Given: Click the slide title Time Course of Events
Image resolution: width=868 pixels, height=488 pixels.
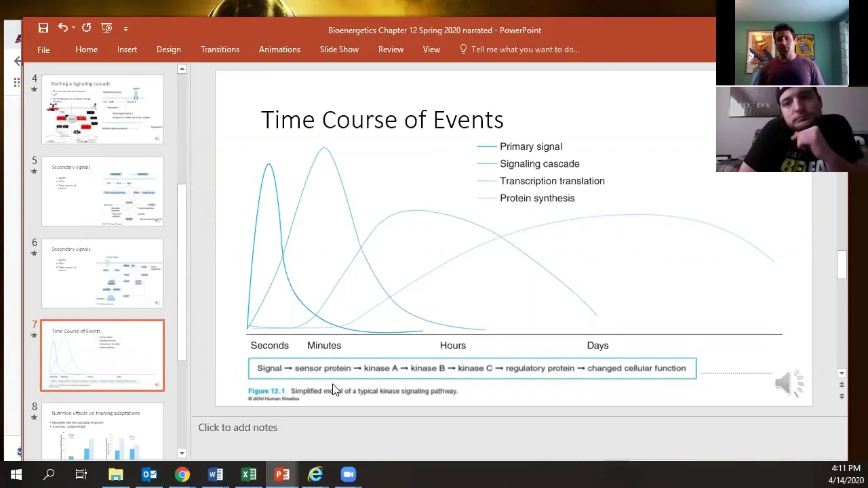Looking at the screenshot, I should 382,120.
